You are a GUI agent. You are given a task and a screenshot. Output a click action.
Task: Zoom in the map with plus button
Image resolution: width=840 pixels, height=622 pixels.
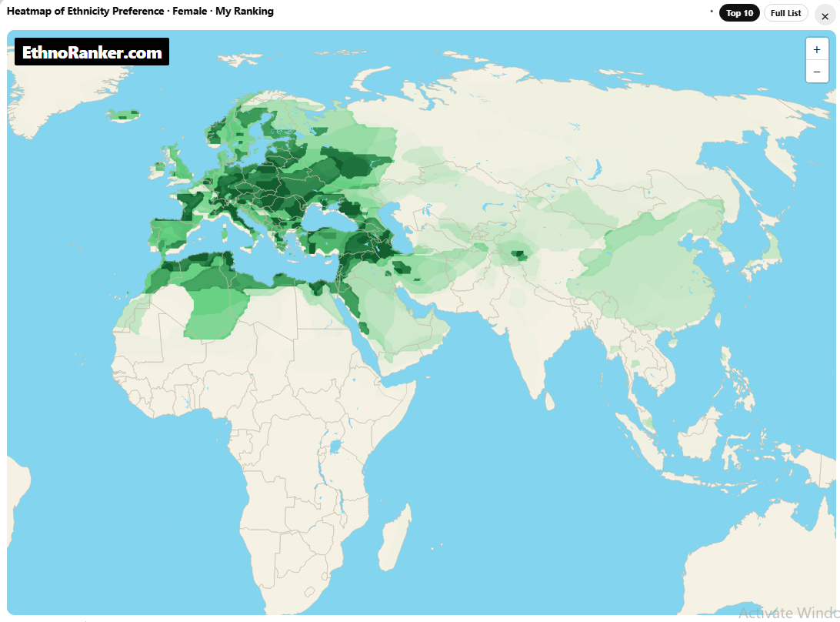coord(816,50)
